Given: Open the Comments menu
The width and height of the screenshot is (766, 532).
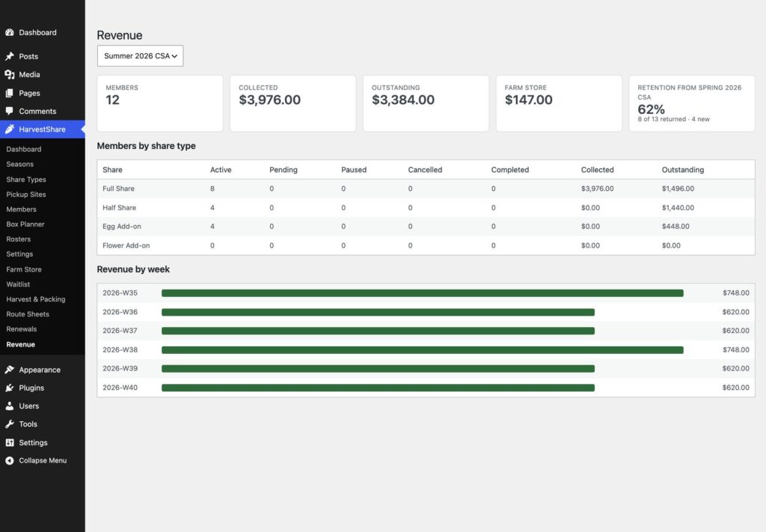Looking at the screenshot, I should 43,111.
